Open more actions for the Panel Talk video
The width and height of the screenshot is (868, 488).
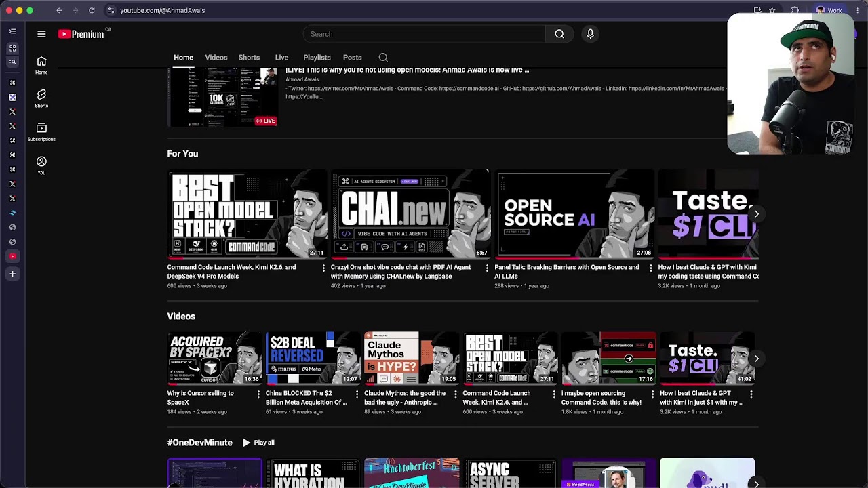click(x=650, y=268)
